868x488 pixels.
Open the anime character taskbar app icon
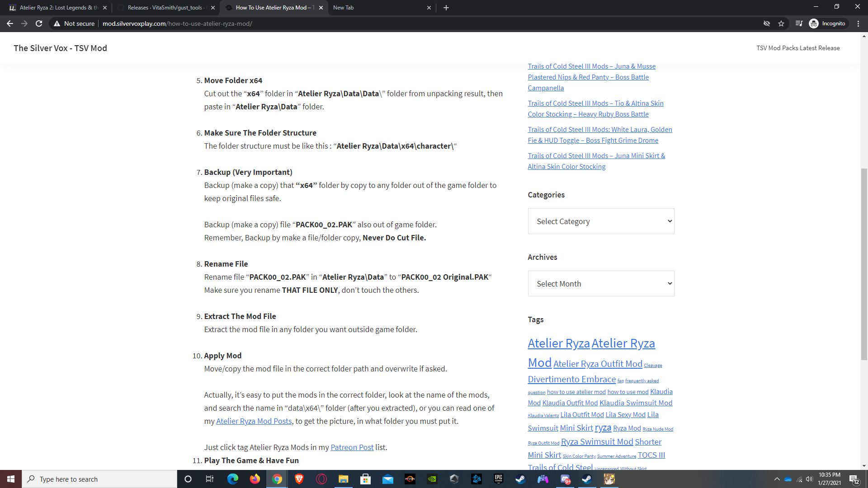[x=609, y=479]
